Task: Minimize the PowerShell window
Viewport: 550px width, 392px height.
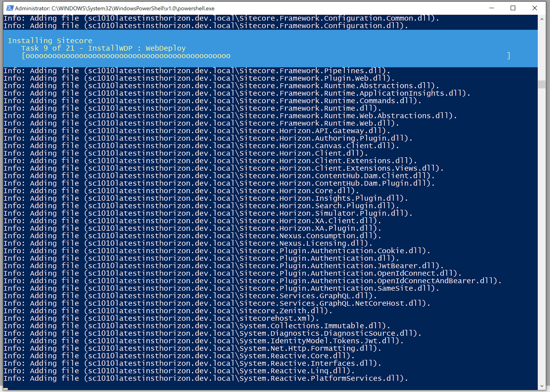Action: click(492, 8)
